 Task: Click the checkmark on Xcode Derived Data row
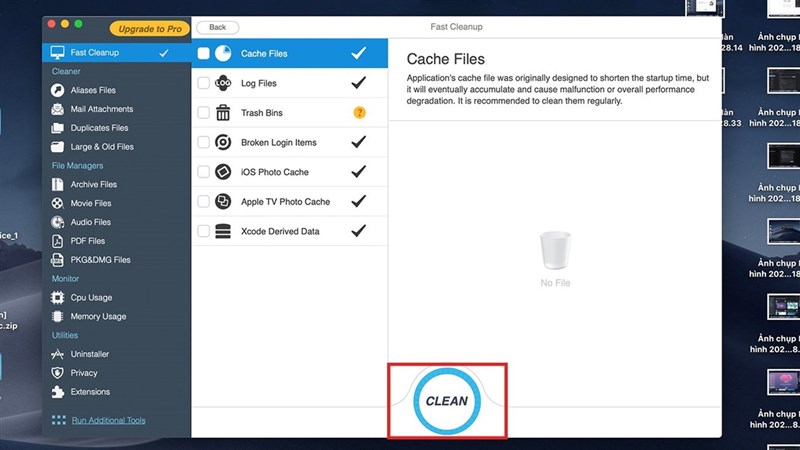[x=359, y=230]
